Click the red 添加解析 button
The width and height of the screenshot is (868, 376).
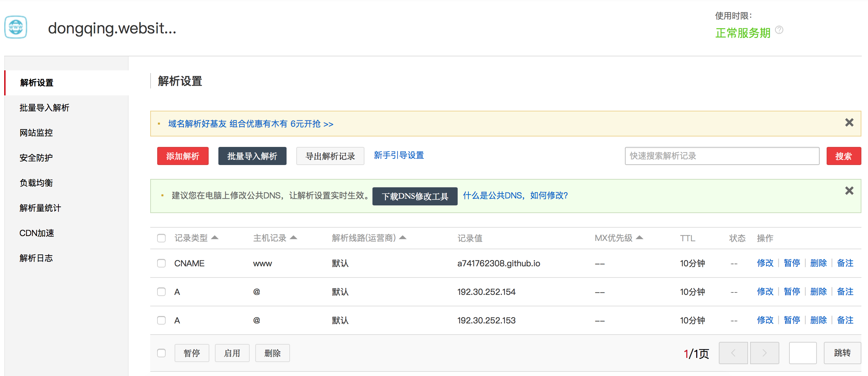click(183, 156)
